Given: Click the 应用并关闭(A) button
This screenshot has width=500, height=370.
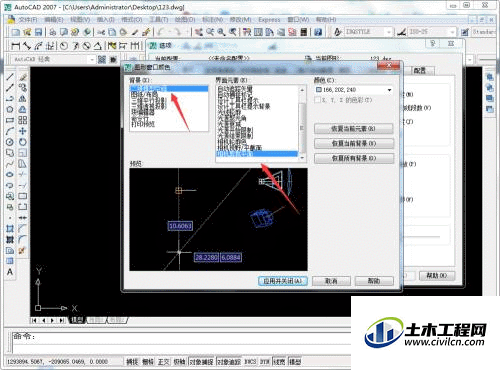Looking at the screenshot, I should click(283, 281).
